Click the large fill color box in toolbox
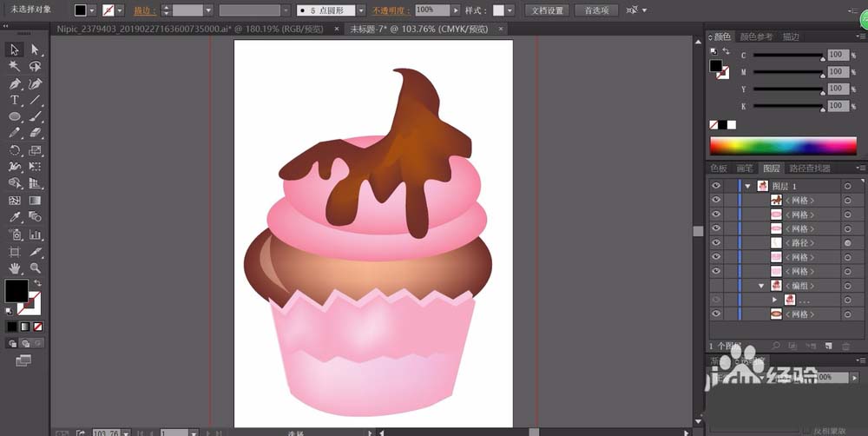The height and width of the screenshot is (436, 868). click(x=16, y=291)
